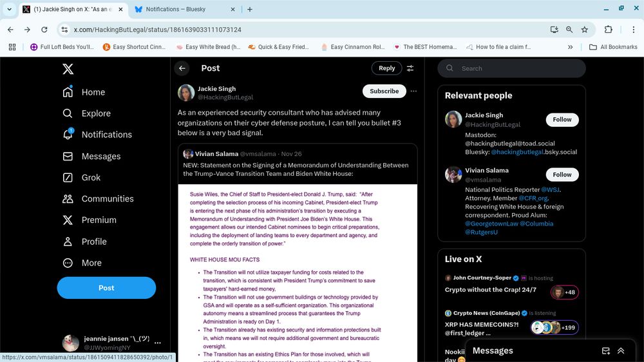Close the Bluesky tab
This screenshot has width=644, height=362.
point(233,9)
